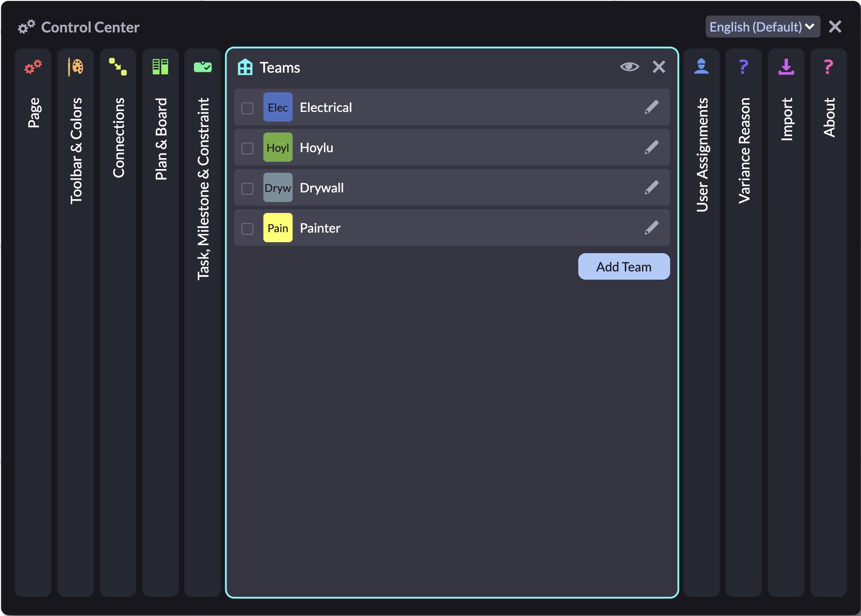Viewport: 861px width, 616px height.
Task: Click the green Hoyl color swatch
Action: (278, 148)
